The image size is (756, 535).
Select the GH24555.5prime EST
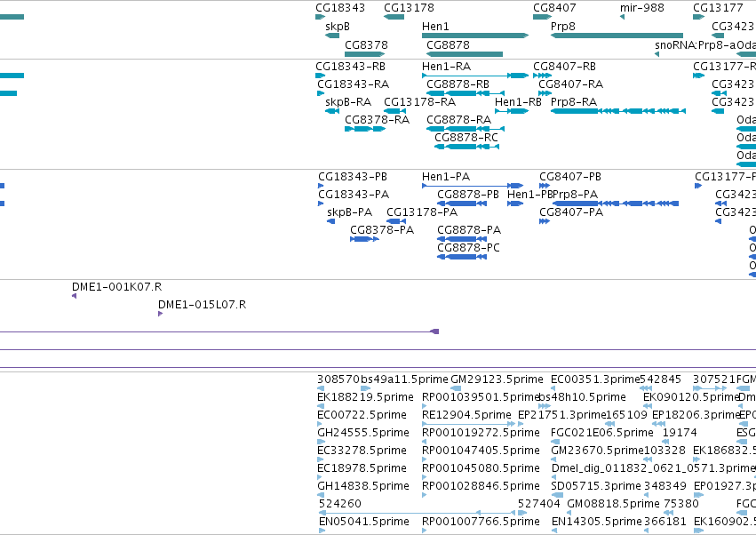click(x=363, y=433)
